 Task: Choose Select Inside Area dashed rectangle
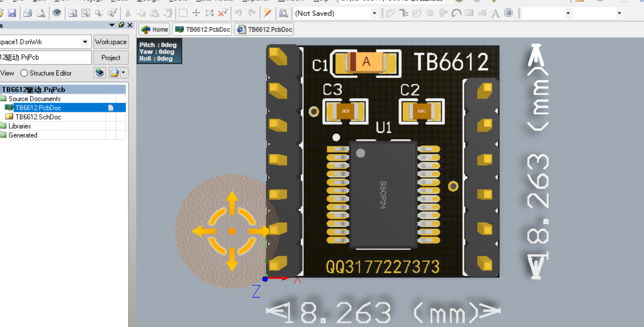(183, 13)
